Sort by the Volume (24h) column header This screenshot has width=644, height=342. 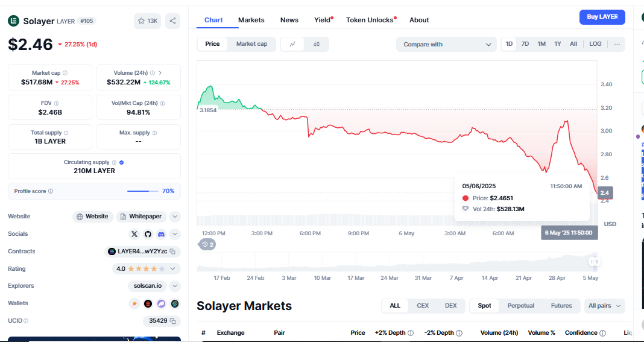499,333
